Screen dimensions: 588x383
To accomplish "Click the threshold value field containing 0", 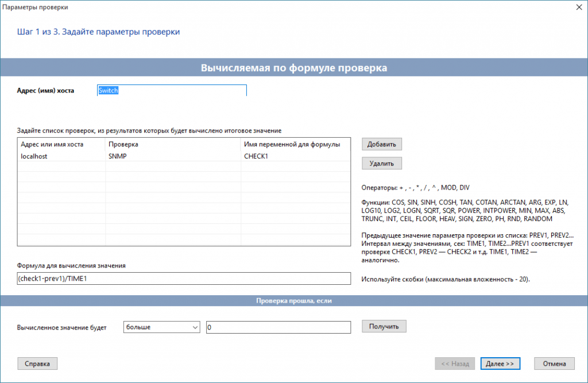I will [278, 327].
